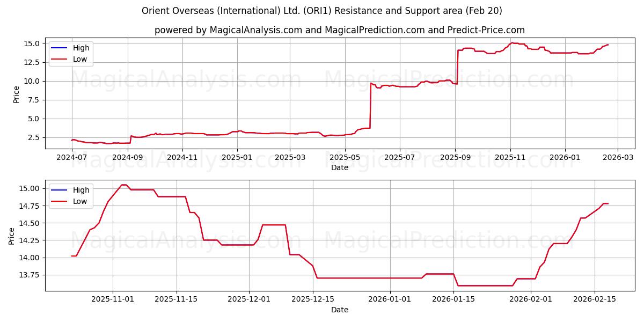Click the 'Price' axis label of top chart
The height and width of the screenshot is (322, 644).
(16, 94)
